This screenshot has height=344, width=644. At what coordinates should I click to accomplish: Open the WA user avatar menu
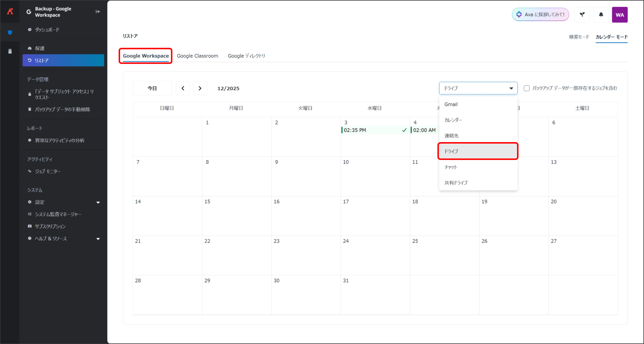coord(619,15)
